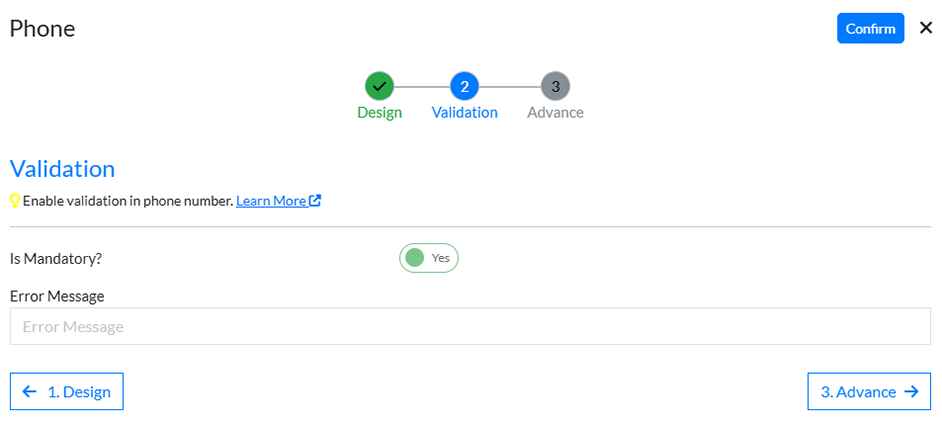Select the Design step label
The width and height of the screenshot is (942, 425).
pyautogui.click(x=379, y=112)
